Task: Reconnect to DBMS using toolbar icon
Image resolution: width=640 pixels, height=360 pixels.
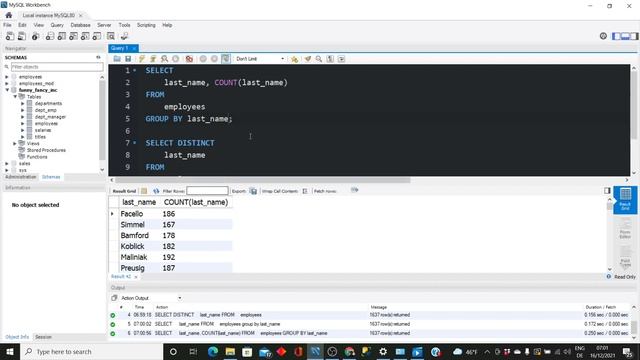Action: 124,36
